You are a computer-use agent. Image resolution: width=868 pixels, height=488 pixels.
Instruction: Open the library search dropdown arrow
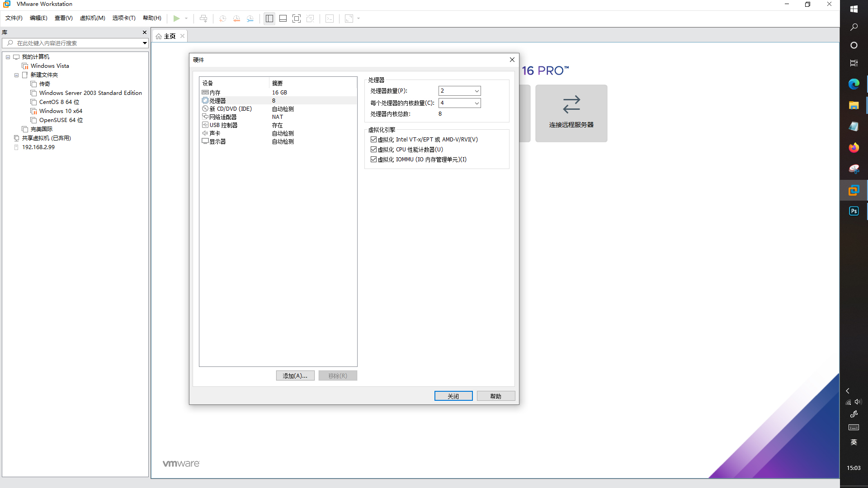(x=145, y=43)
